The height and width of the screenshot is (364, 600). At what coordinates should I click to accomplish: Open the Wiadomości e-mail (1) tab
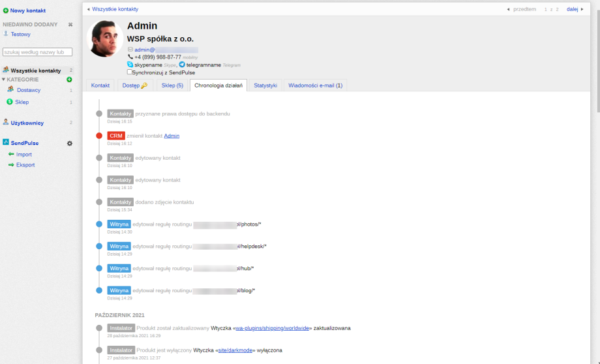(x=315, y=85)
